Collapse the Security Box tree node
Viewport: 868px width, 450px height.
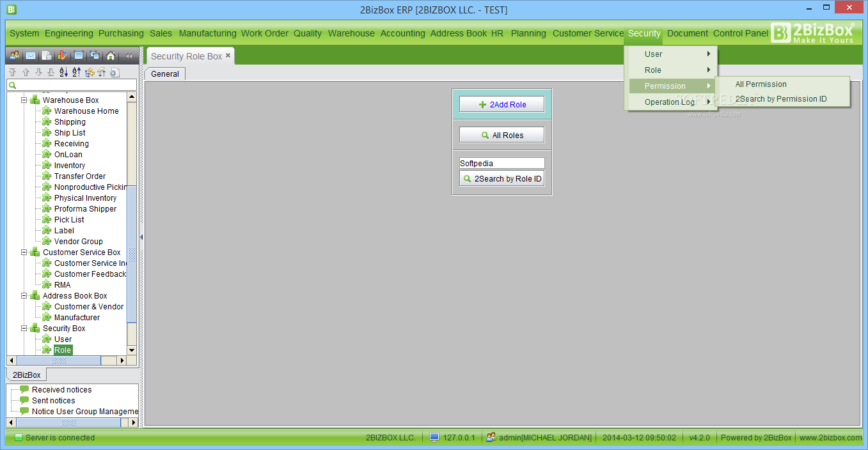tap(24, 329)
